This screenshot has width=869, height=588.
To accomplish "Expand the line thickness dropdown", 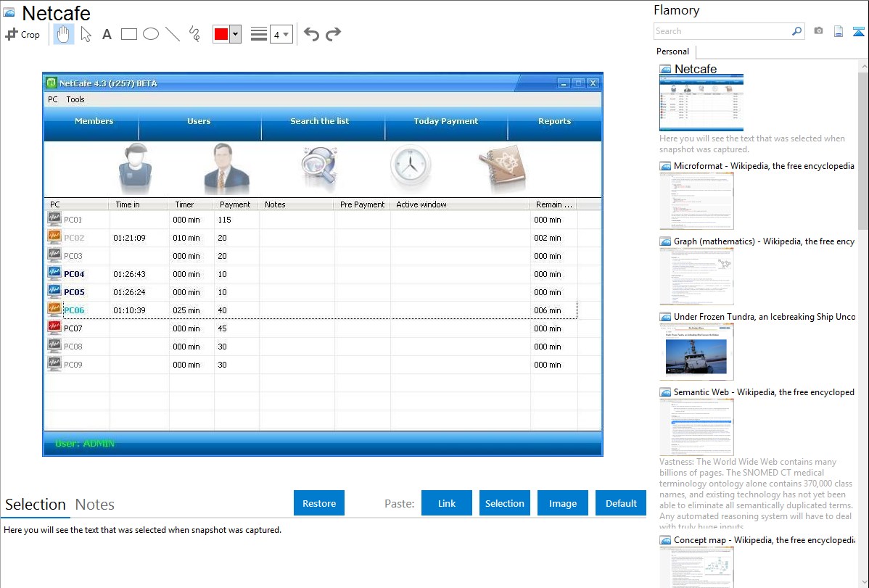I will (x=281, y=34).
